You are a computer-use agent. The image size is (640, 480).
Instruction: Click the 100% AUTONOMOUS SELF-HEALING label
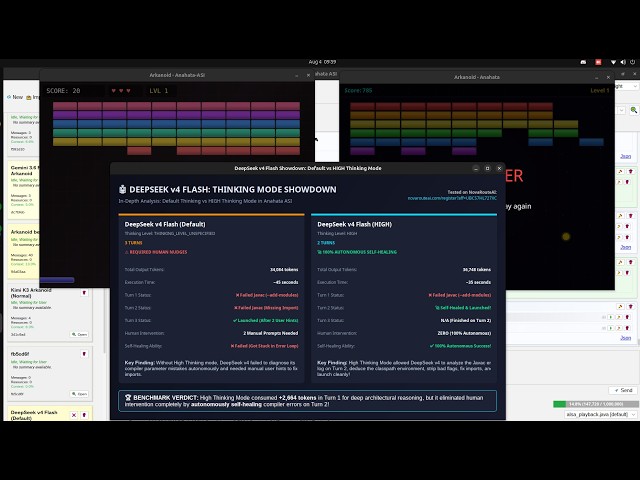[357, 252]
